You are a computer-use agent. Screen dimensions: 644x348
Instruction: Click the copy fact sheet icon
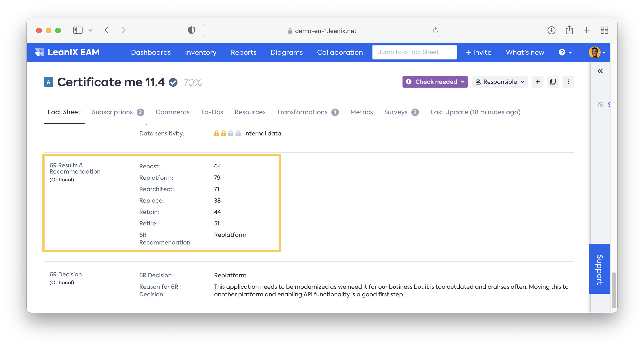tap(553, 82)
